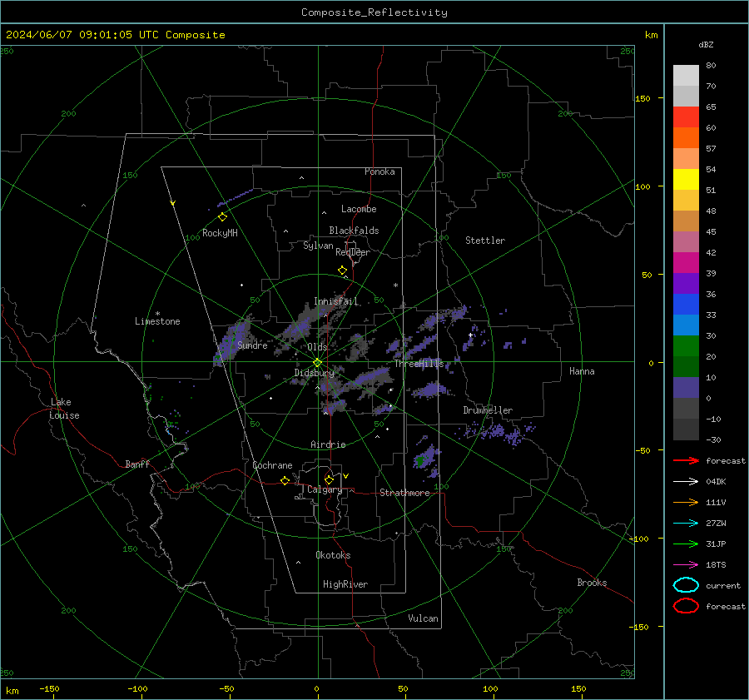Select the Sundre map label

252,345
